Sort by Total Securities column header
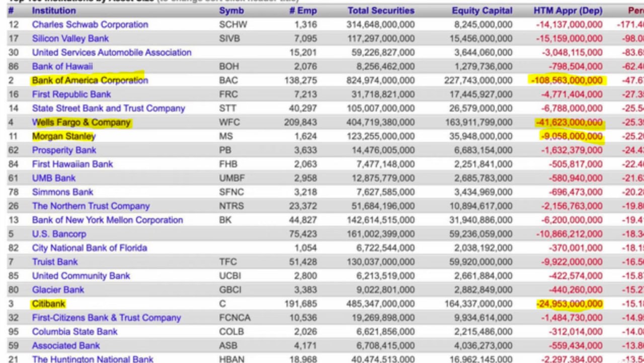The height and width of the screenshot is (363, 644). [x=381, y=10]
